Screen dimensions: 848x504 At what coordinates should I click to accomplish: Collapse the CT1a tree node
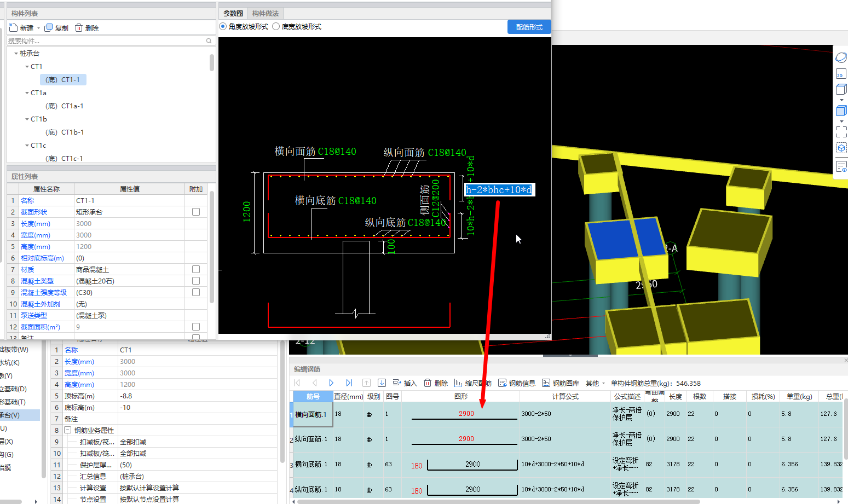click(27, 93)
